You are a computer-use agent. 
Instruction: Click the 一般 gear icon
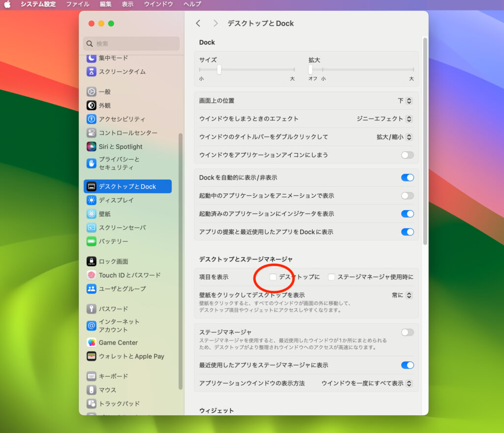(x=91, y=92)
